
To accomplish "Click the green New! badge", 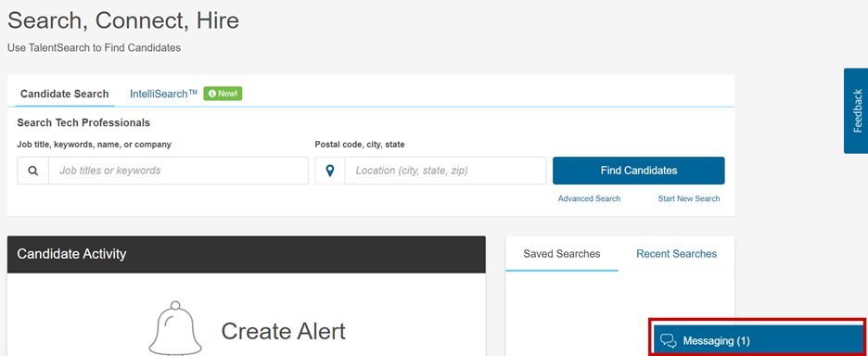I will (x=223, y=95).
